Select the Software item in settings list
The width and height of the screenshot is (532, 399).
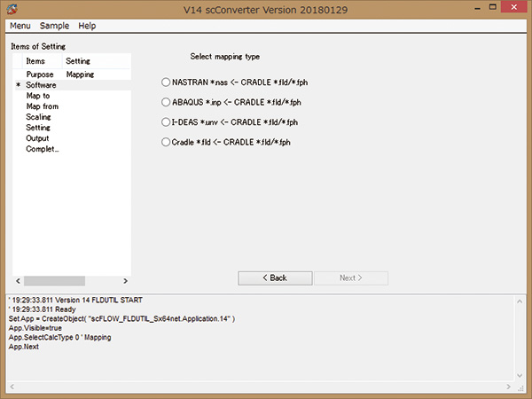[x=41, y=85]
